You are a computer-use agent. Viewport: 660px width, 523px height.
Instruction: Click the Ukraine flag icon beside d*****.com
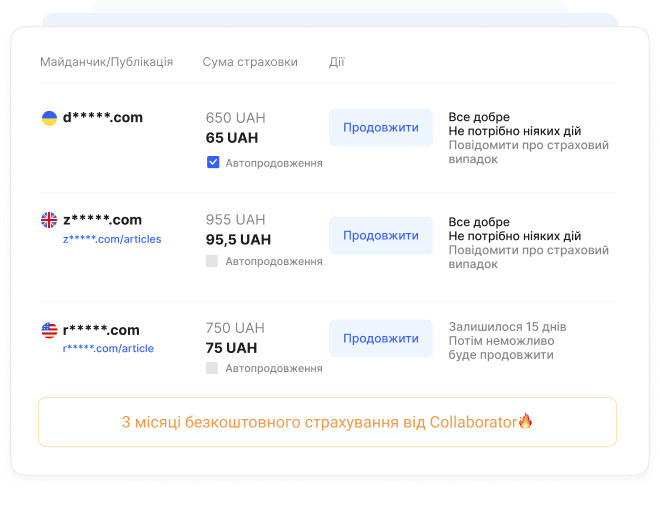point(49,118)
